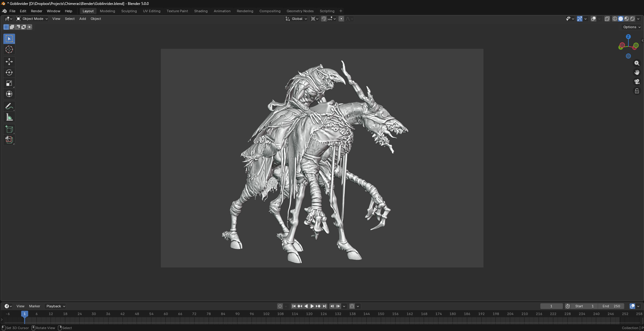Switch to the Shading workspace tab
Viewport: 644px width, 331px height.
click(201, 11)
